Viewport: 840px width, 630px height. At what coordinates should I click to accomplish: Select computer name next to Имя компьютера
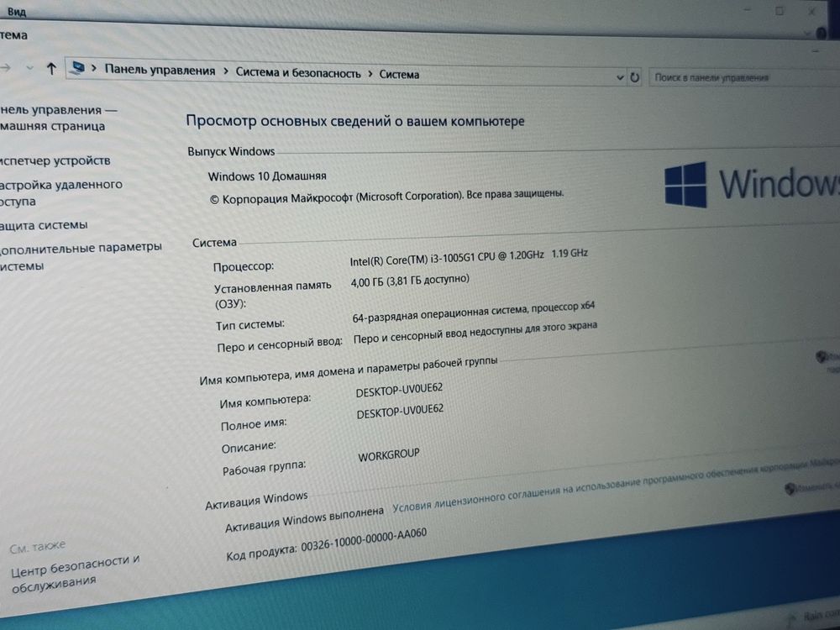(x=399, y=390)
